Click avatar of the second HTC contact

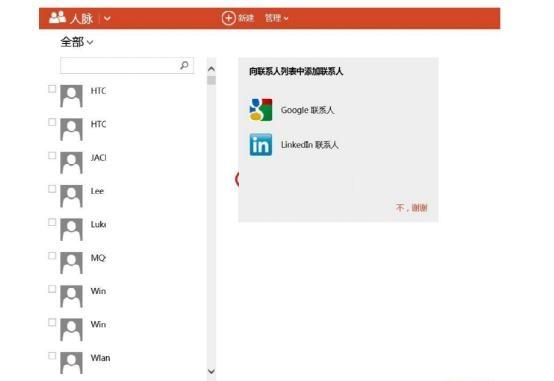point(71,129)
